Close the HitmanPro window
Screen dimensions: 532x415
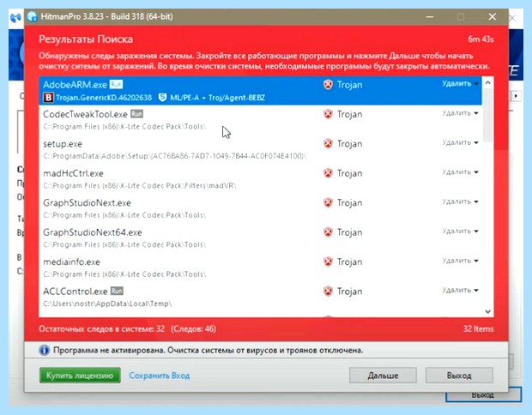493,16
